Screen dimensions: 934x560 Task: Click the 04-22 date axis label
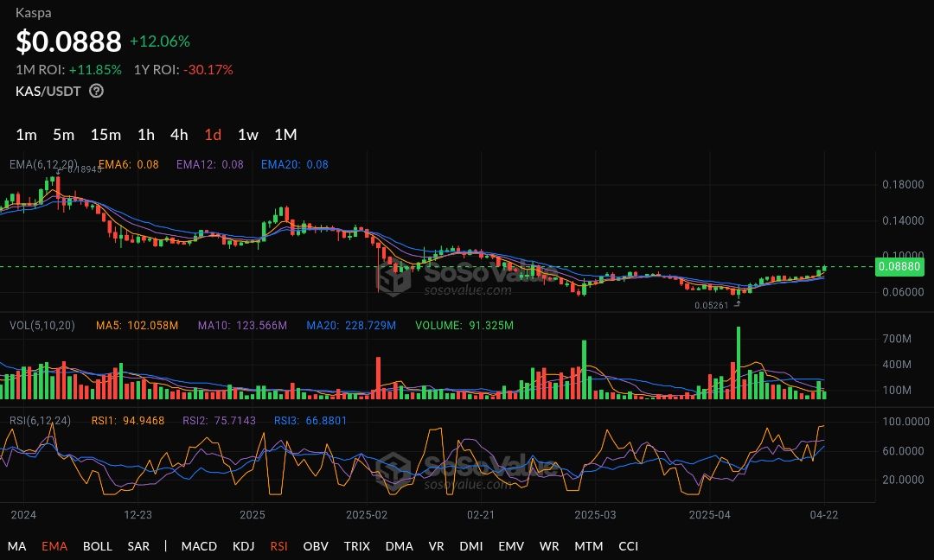pyautogui.click(x=824, y=515)
